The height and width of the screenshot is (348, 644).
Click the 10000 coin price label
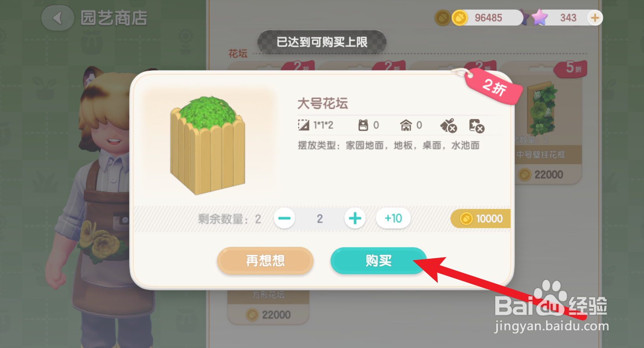[x=481, y=219]
